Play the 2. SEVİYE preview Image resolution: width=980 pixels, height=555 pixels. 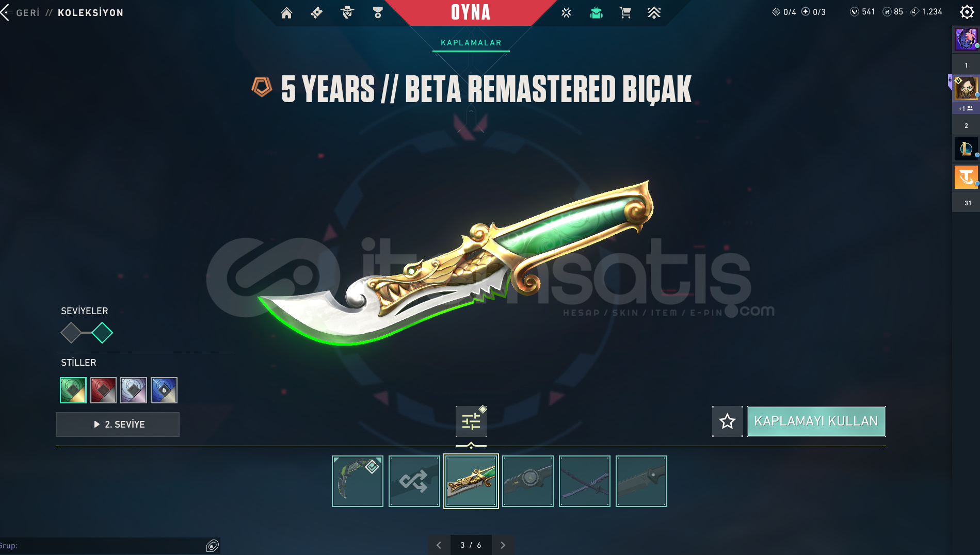point(118,425)
